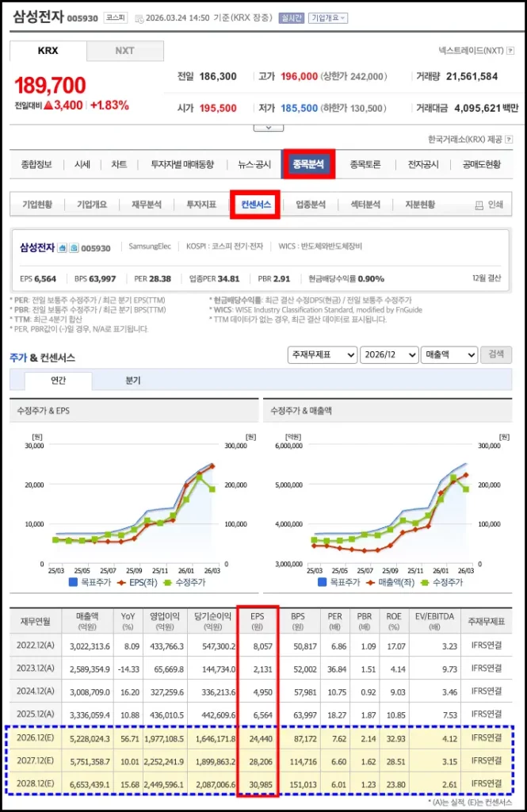
Task: Select the 컨센서스 sub-tab
Action: pos(256,205)
